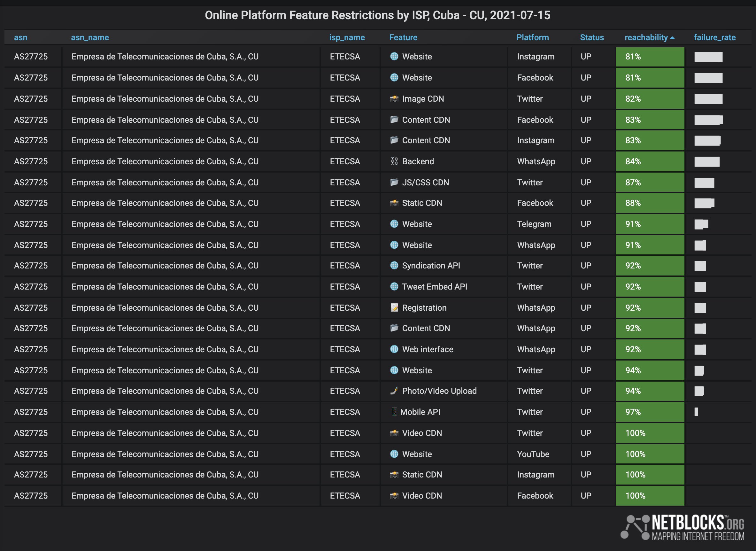Click 84% reachability value
Image resolution: width=756 pixels, height=551 pixels.
(x=633, y=161)
